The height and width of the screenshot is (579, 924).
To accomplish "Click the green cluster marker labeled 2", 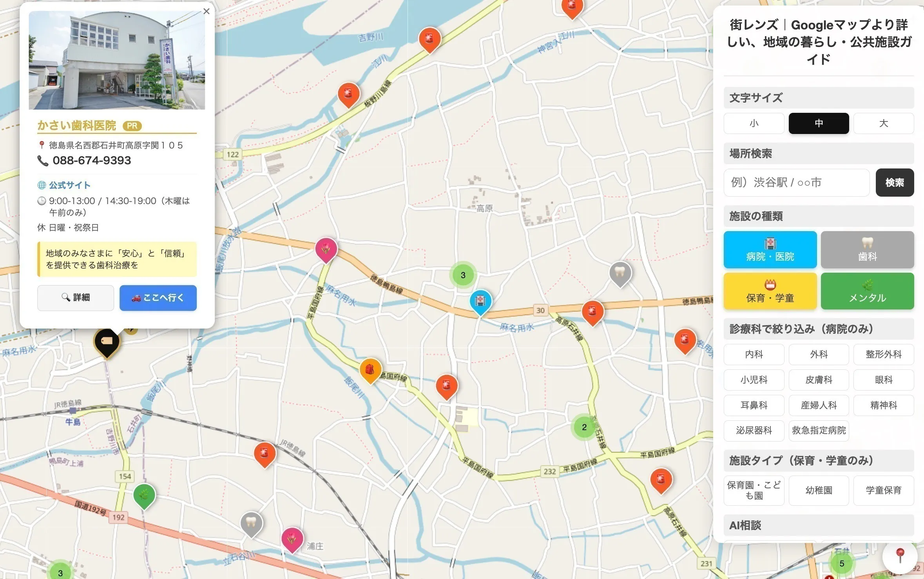I will [x=584, y=427].
